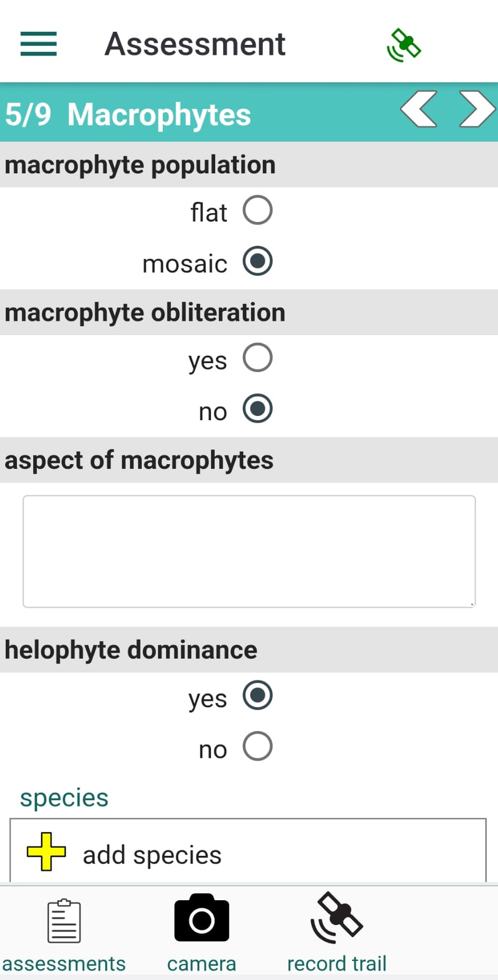Select yes for macrophyte obliteration

pos(257,358)
